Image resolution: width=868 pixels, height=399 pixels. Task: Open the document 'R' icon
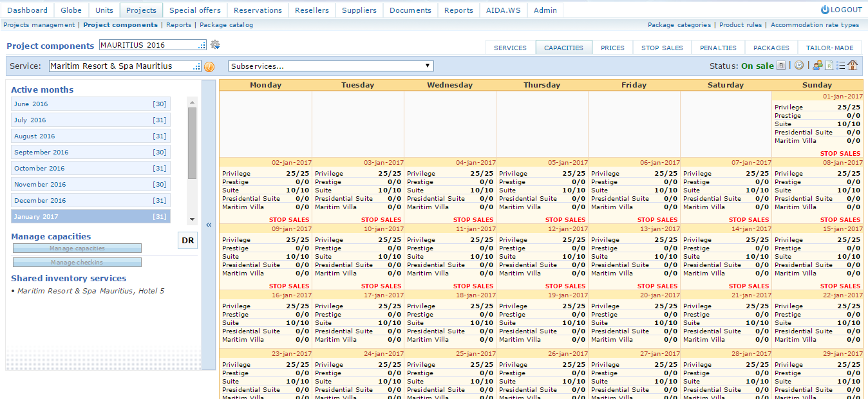829,66
